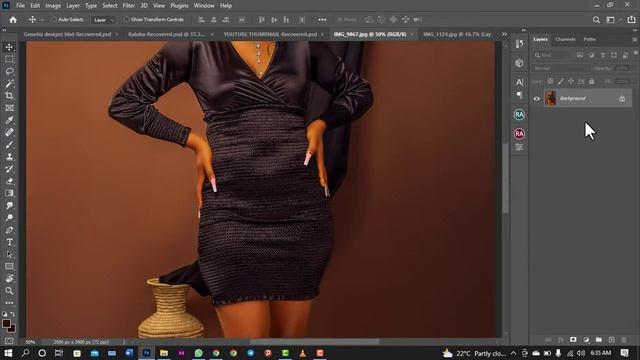This screenshot has width=640, height=360.
Task: Select the Brush tool
Action: [9, 144]
